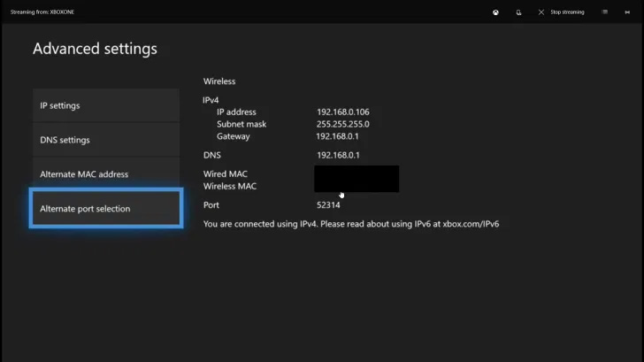Click the Wireless connection label
Image resolution: width=644 pixels, height=362 pixels.
tap(219, 81)
